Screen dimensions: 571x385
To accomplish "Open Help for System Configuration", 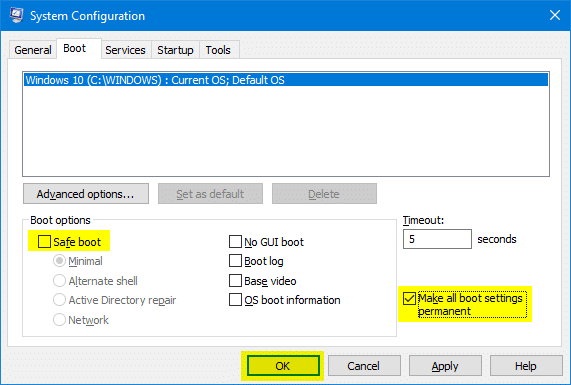I will click(x=526, y=366).
